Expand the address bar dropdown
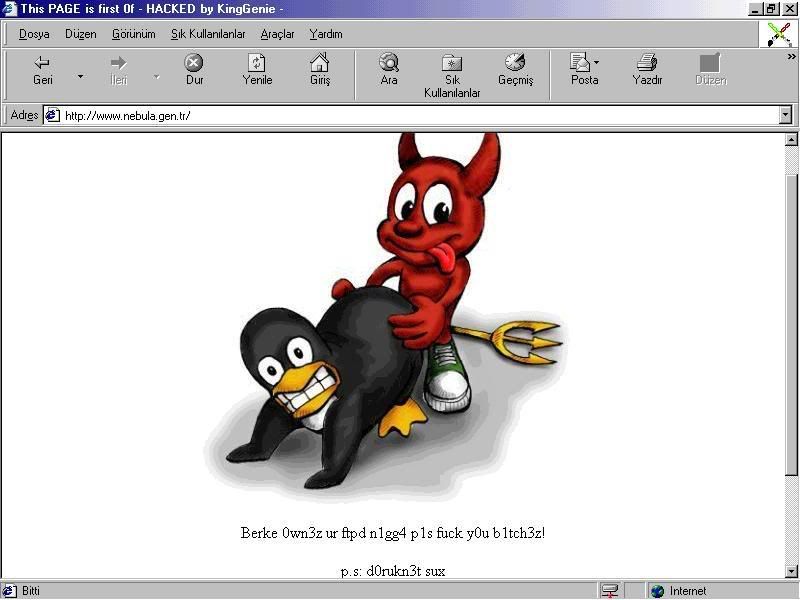 click(x=786, y=116)
